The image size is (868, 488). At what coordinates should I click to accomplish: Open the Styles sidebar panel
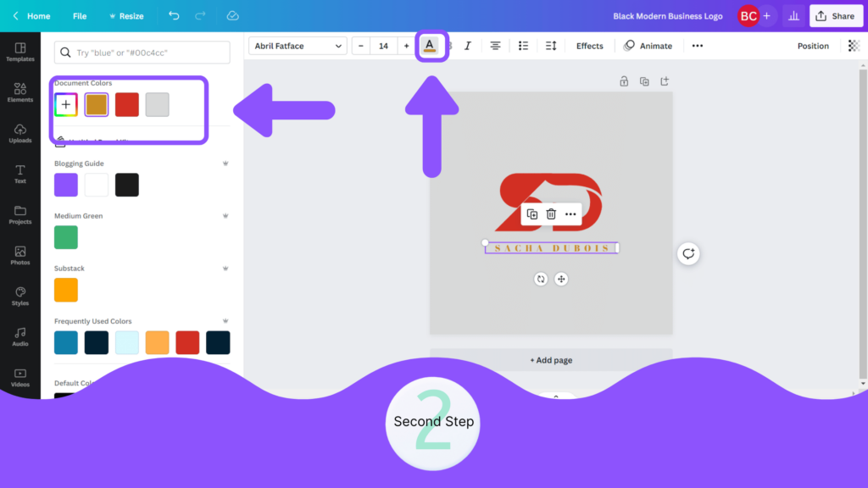point(20,296)
